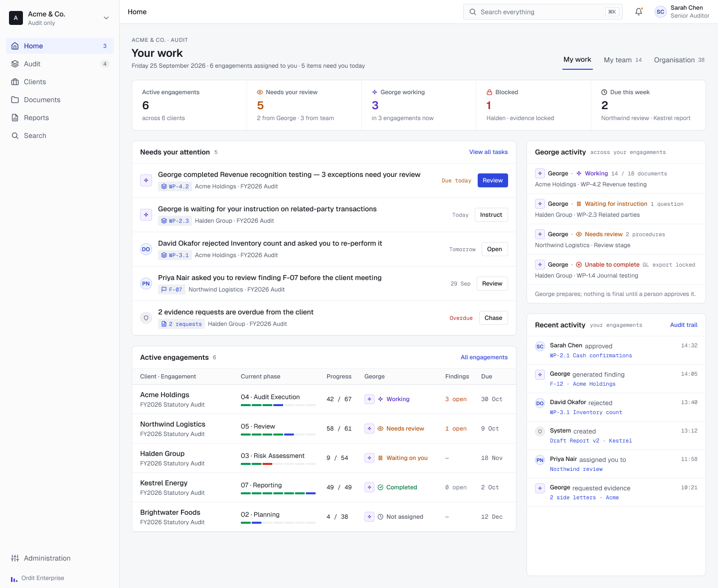The image size is (718, 588).
Task: Click the George icon in Kestrel Energy row
Action: [x=369, y=487]
